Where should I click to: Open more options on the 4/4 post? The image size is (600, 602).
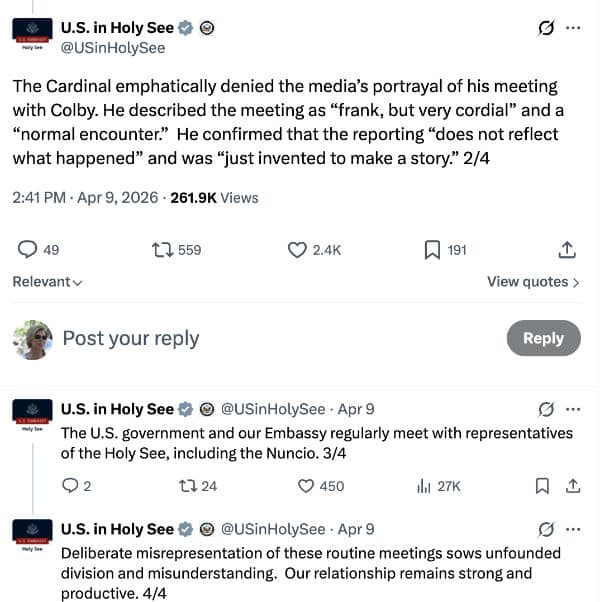point(573,529)
